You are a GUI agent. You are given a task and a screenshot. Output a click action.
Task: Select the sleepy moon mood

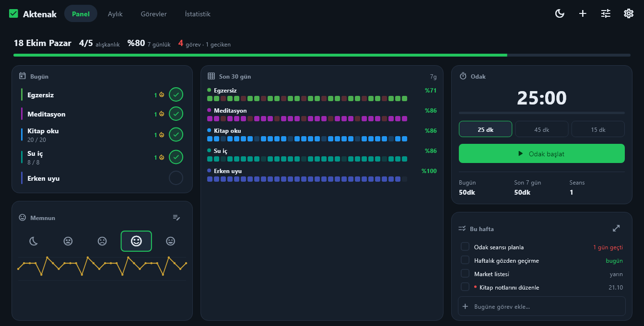(x=34, y=241)
